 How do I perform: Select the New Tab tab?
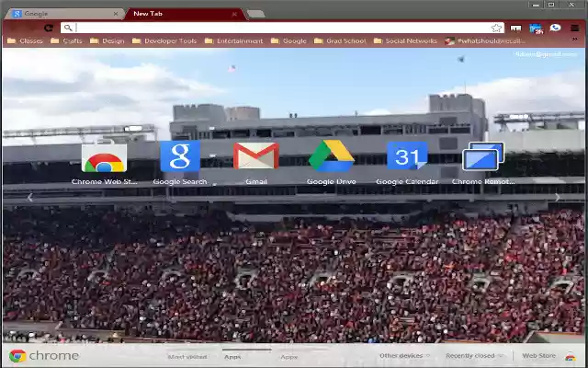point(186,14)
